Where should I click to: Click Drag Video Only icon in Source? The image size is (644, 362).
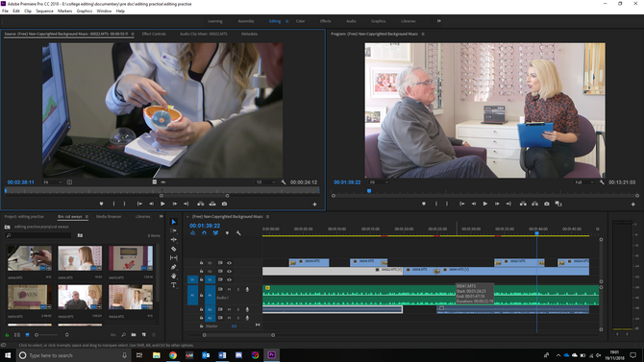[x=155, y=181]
